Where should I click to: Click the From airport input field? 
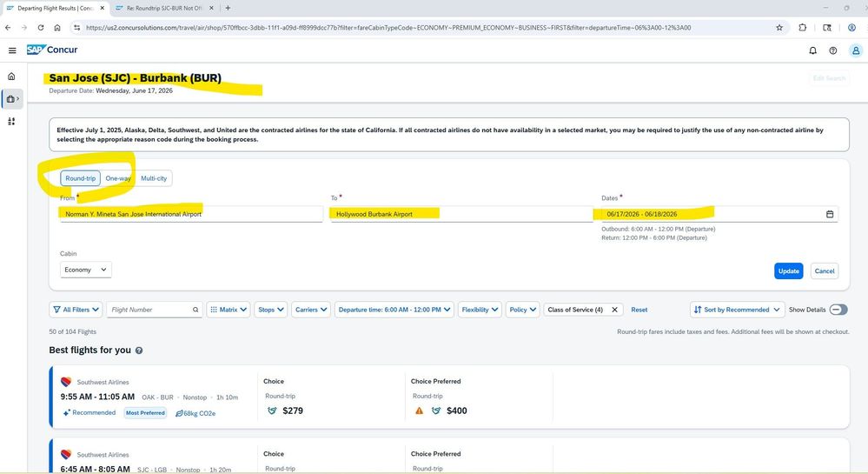click(191, 214)
